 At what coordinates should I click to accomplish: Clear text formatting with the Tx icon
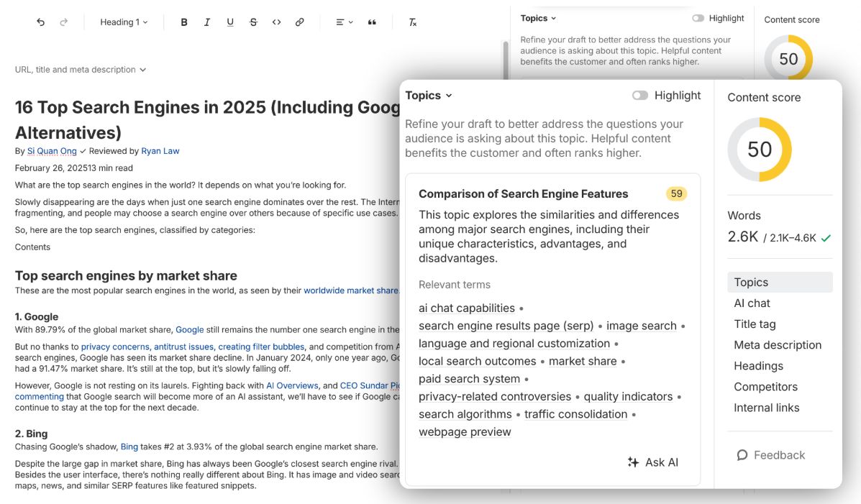point(412,22)
